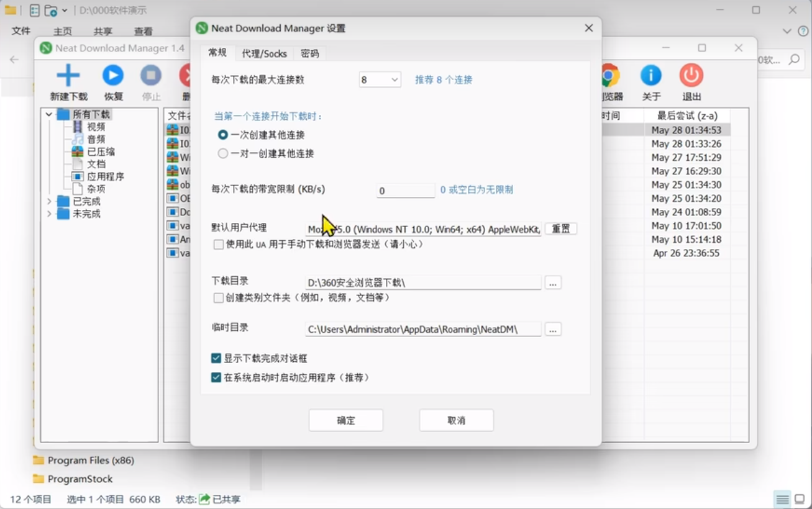Viewport: 812px width, 509px height.
Task: Click the Explorer back arrow
Action: click(14, 60)
